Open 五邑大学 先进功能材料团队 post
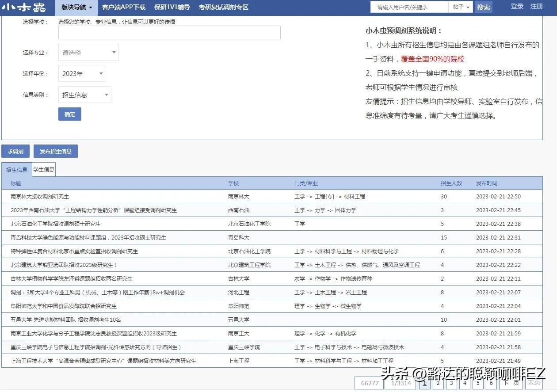 point(66,320)
